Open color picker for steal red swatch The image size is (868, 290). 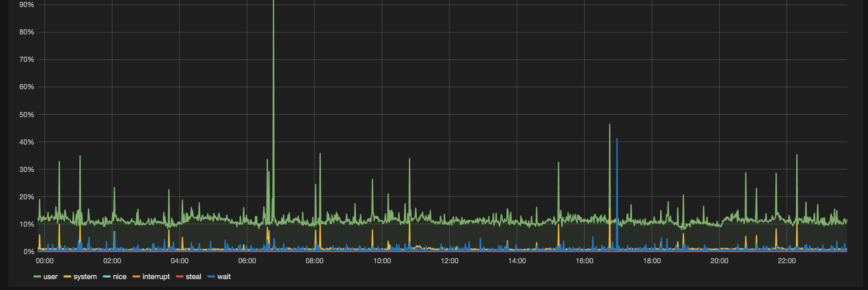pos(179,277)
